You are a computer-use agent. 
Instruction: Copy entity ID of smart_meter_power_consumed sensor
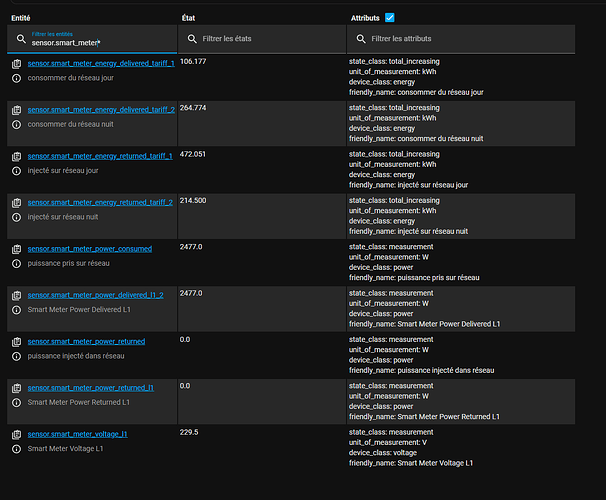pyautogui.click(x=16, y=248)
